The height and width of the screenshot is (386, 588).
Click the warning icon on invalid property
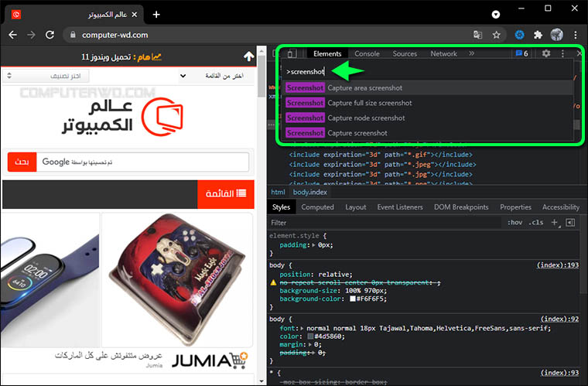[273, 282]
